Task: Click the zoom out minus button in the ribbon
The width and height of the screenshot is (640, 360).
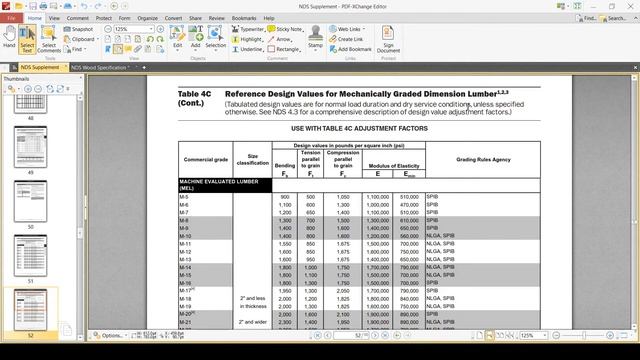Action: click(x=108, y=29)
